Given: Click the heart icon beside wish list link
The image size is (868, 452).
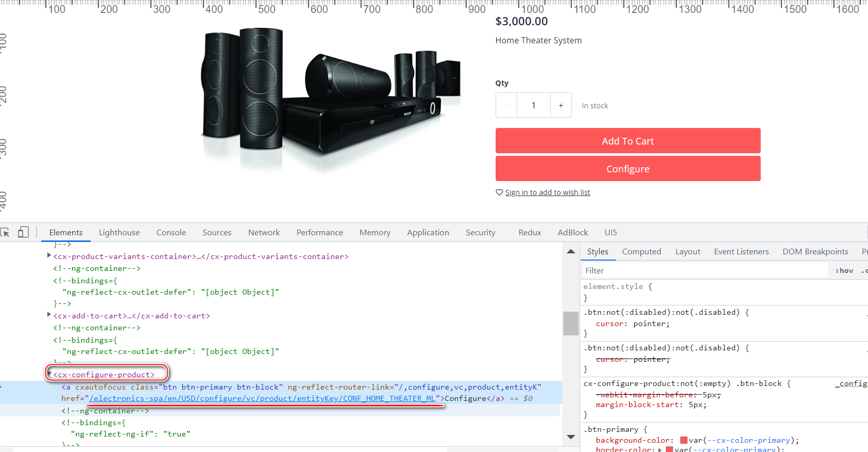Looking at the screenshot, I should click(499, 192).
